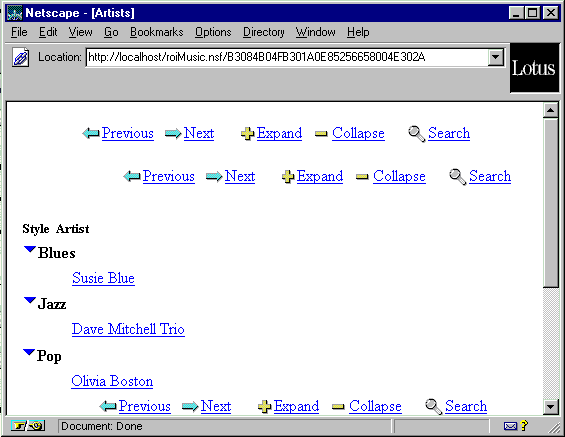Open the Go menu
Viewport: 565px width, 437px height.
point(111,32)
